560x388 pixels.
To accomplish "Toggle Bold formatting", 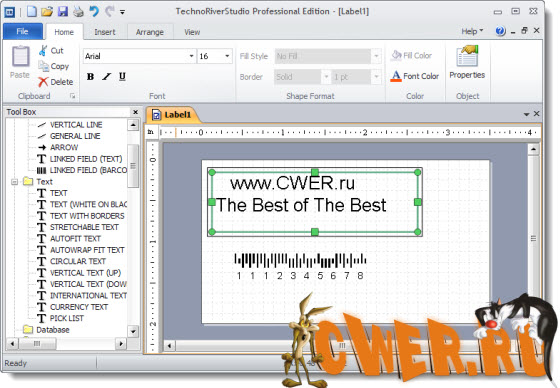I will click(x=90, y=76).
